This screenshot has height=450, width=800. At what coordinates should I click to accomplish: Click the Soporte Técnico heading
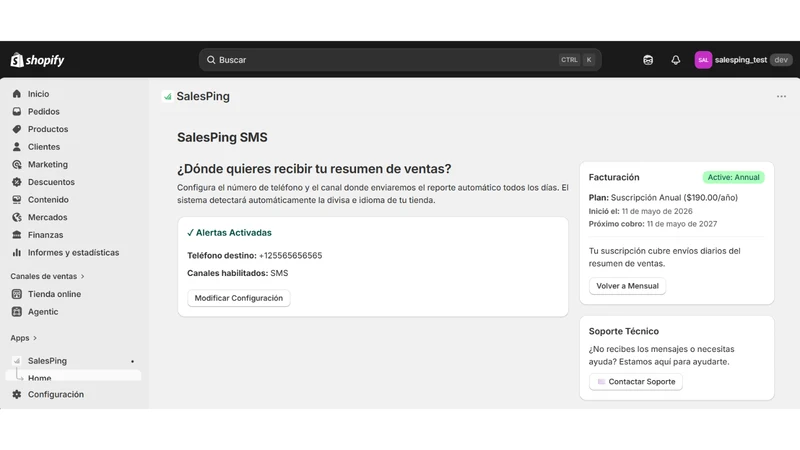pos(623,331)
